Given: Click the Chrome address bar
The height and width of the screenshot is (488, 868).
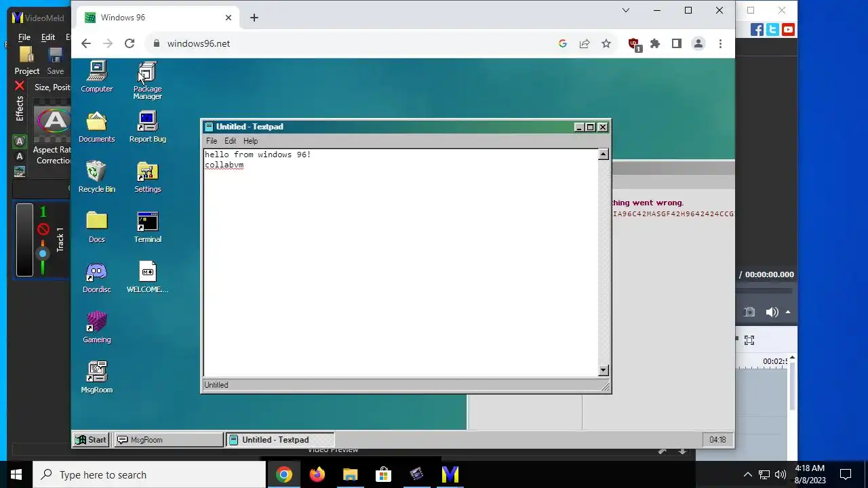Looking at the screenshot, I should (353, 43).
